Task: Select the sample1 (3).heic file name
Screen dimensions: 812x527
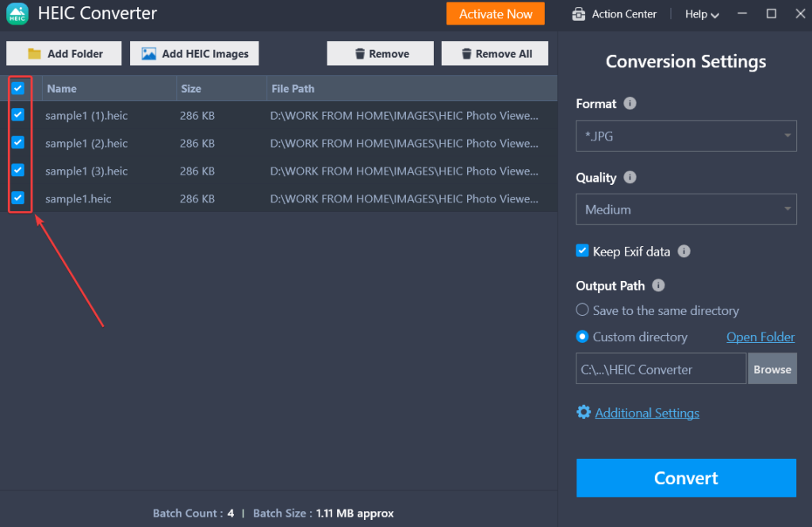Action: coord(86,171)
